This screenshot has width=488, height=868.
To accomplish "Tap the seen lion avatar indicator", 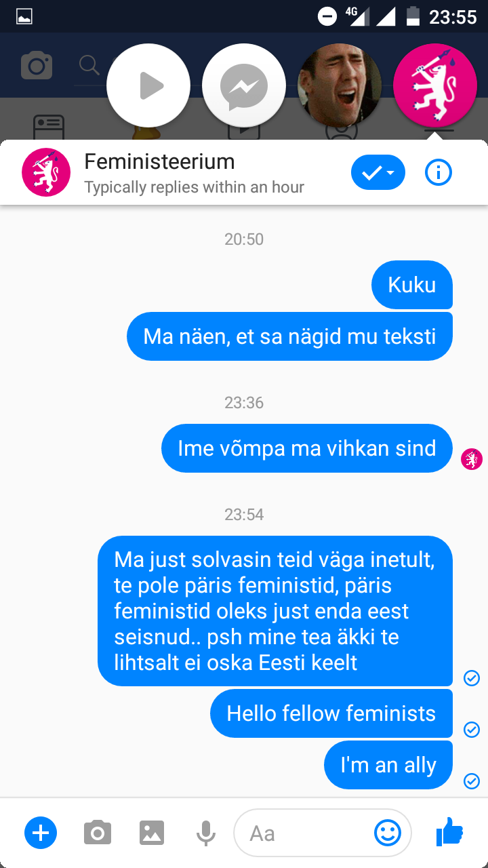I will (472, 459).
